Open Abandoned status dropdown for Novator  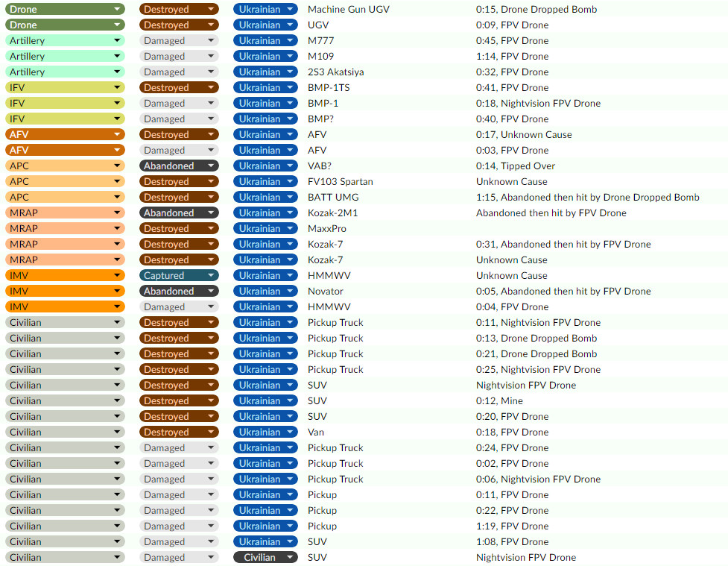tap(179, 292)
